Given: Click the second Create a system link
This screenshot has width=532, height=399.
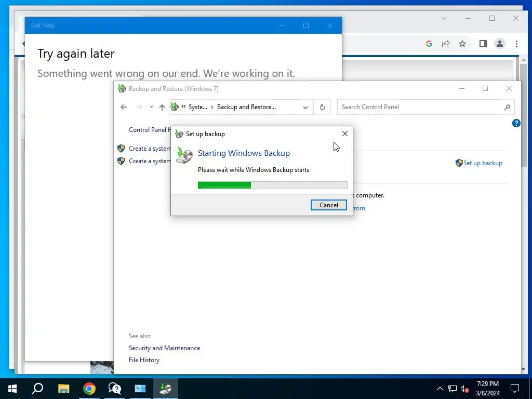Looking at the screenshot, I should point(150,161).
